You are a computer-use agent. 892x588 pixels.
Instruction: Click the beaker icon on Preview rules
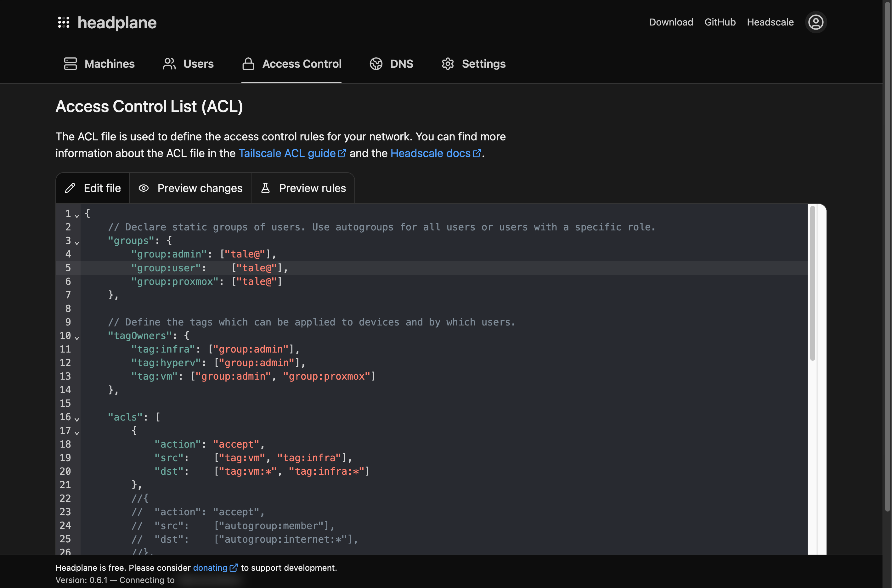point(265,188)
